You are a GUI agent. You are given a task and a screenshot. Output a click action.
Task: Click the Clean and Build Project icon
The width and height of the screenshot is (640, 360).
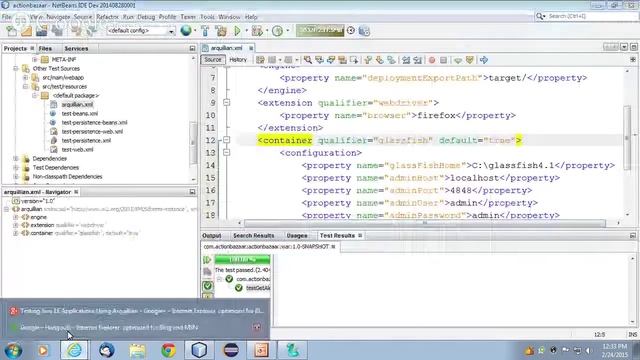(221, 31)
